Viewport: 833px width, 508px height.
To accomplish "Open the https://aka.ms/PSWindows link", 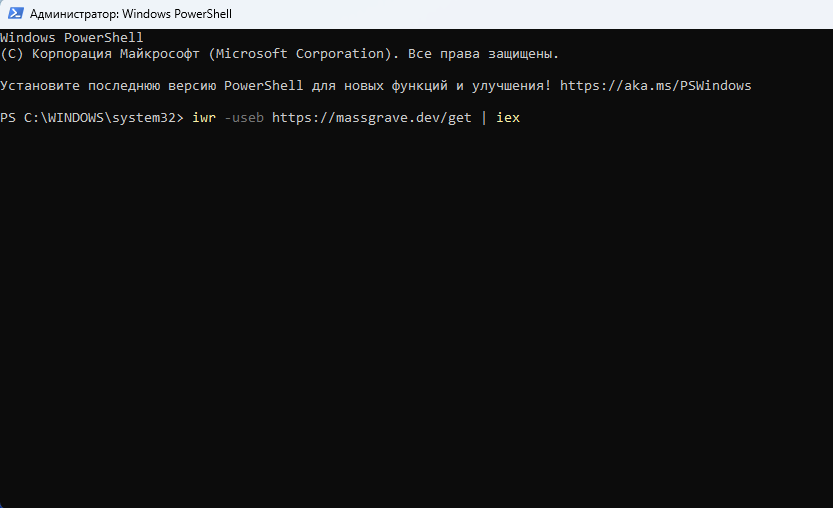I will coord(656,86).
